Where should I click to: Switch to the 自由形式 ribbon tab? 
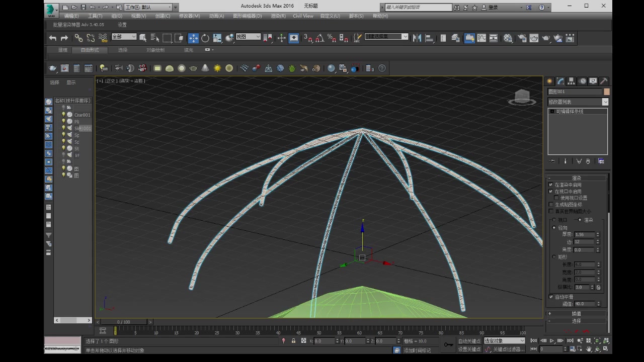tap(90, 50)
